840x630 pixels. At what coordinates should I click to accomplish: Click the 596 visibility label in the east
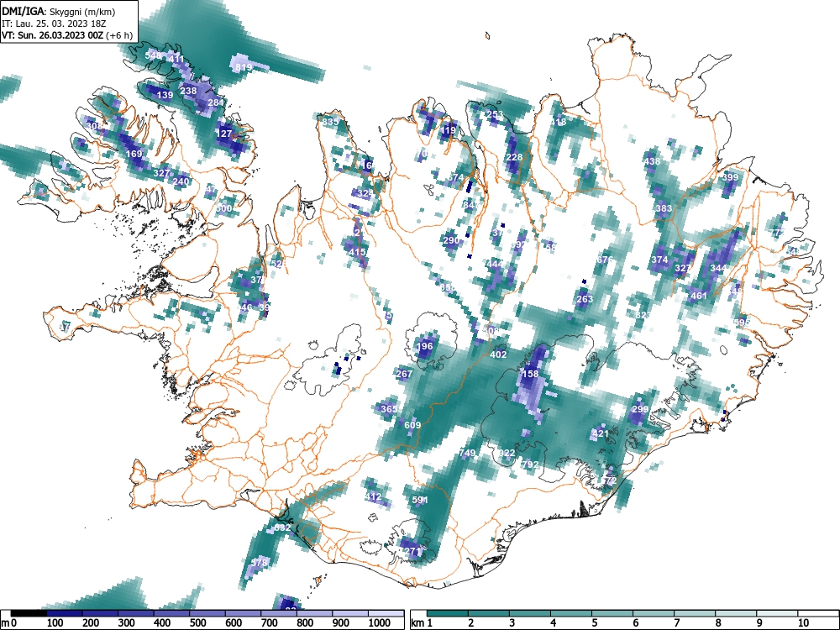tap(742, 323)
